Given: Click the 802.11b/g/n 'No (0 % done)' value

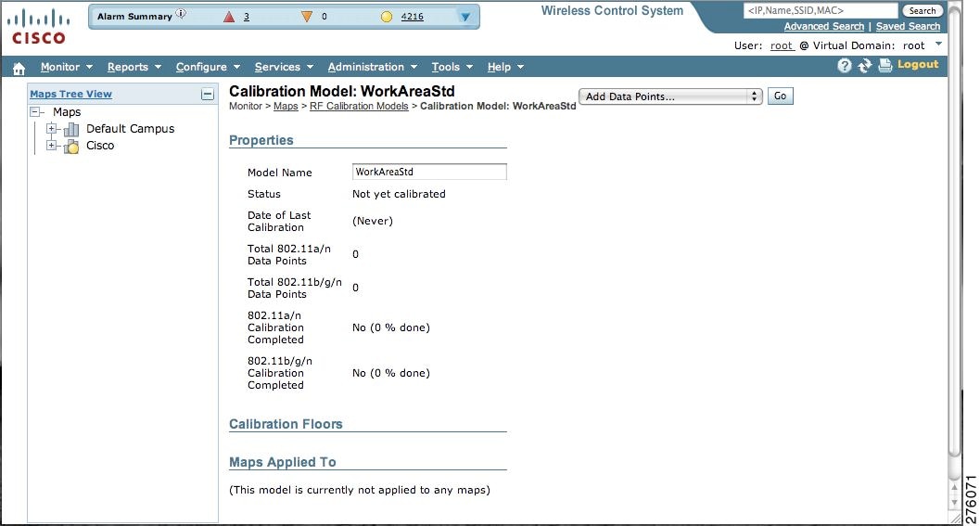Looking at the screenshot, I should pos(390,373).
